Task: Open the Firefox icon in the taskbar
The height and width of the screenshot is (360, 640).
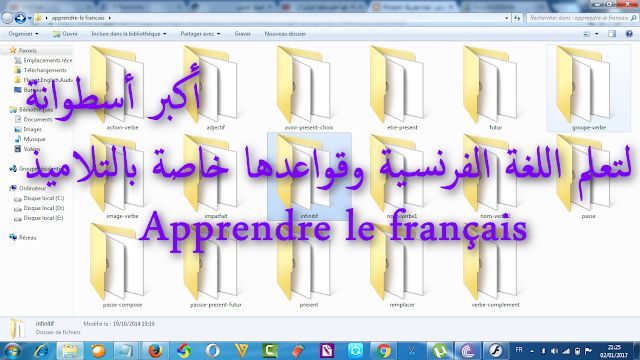Action: [155, 351]
